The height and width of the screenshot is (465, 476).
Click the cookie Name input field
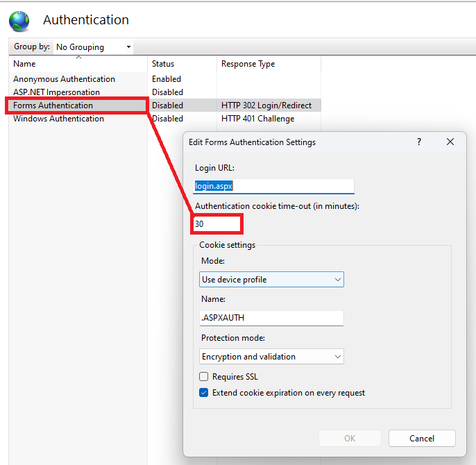(x=271, y=318)
